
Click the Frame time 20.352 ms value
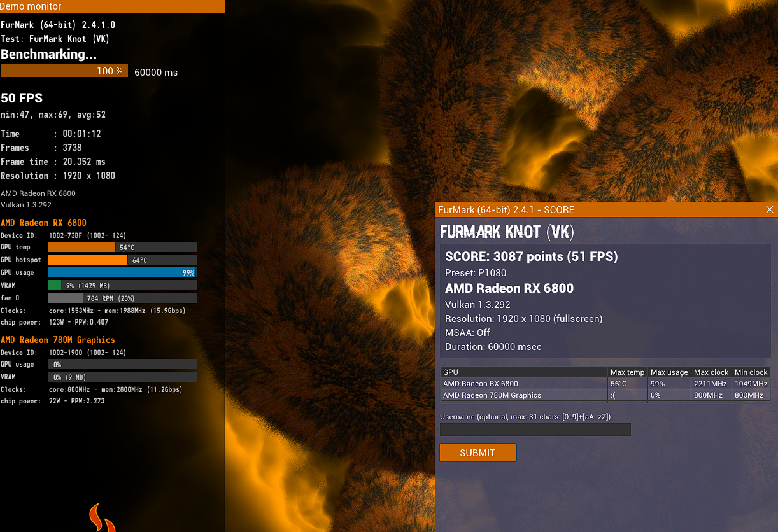(x=84, y=162)
